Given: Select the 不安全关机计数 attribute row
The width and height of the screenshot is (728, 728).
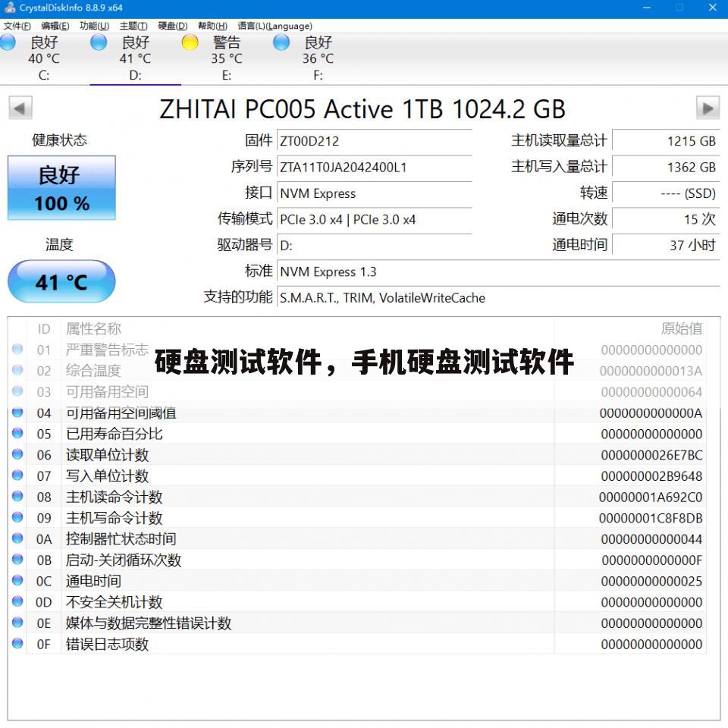Looking at the screenshot, I should pos(357,601).
